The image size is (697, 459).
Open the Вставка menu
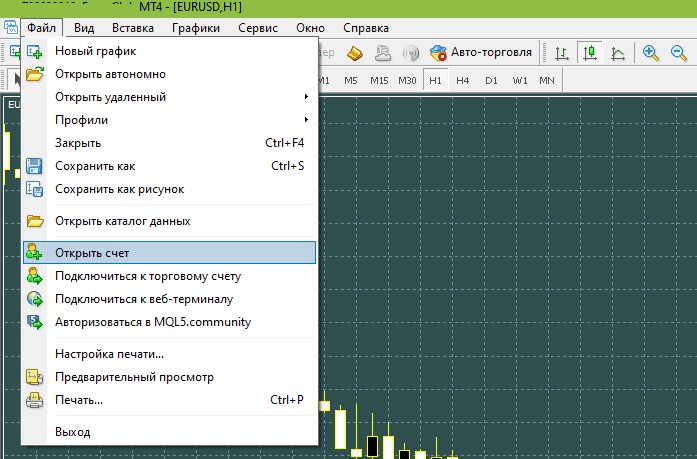pyautogui.click(x=132, y=28)
